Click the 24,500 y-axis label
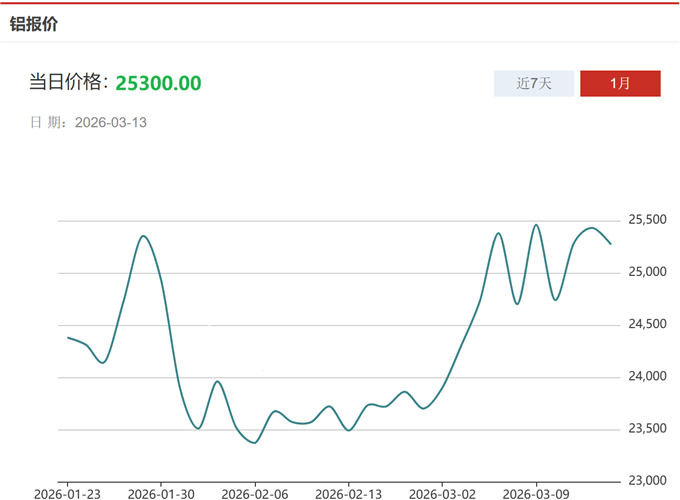This screenshot has width=680, height=500. tap(647, 324)
